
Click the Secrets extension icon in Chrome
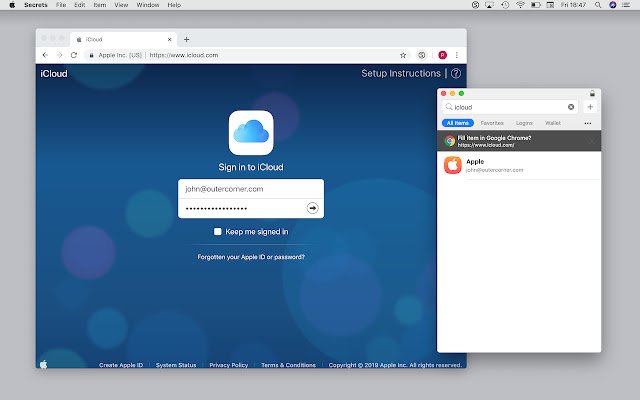point(422,55)
